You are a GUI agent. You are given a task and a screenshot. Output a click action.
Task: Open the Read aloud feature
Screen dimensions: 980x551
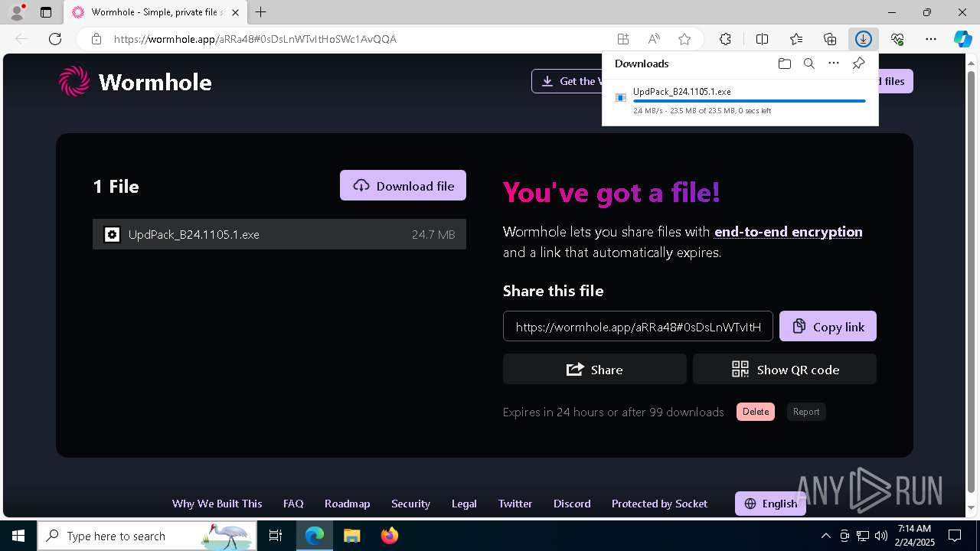tap(654, 39)
